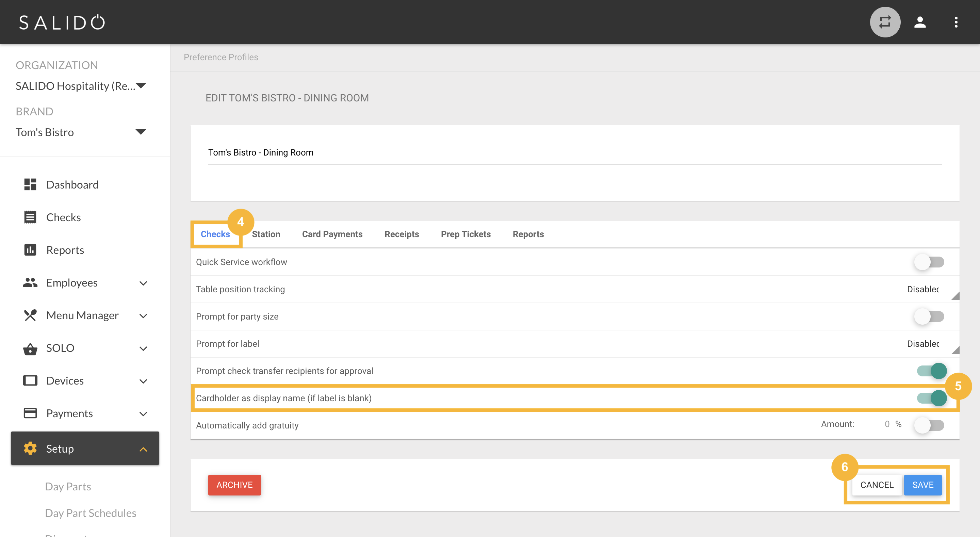Image resolution: width=980 pixels, height=537 pixels.
Task: Disable Prompt check transfer recipients approval
Action: pyautogui.click(x=932, y=371)
